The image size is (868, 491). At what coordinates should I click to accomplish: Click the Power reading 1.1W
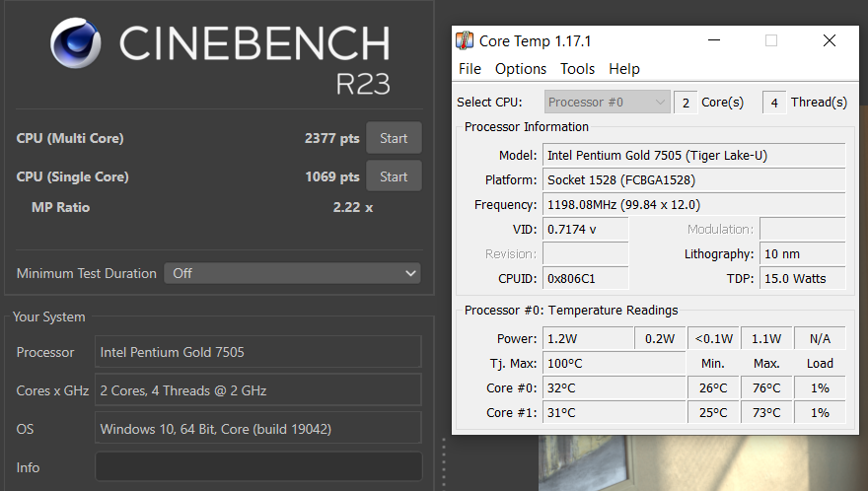point(766,338)
